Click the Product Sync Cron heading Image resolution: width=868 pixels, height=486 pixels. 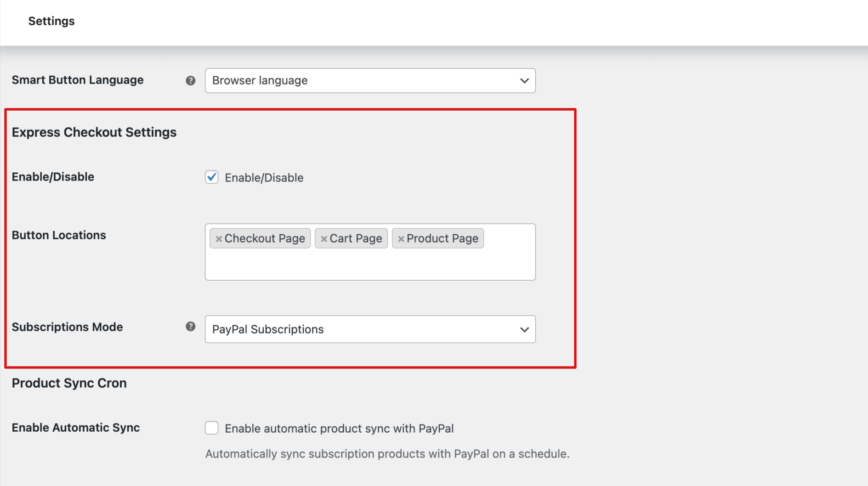pos(69,383)
